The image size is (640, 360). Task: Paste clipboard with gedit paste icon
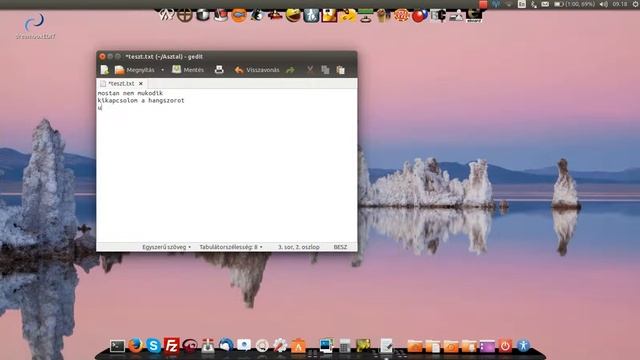point(340,70)
